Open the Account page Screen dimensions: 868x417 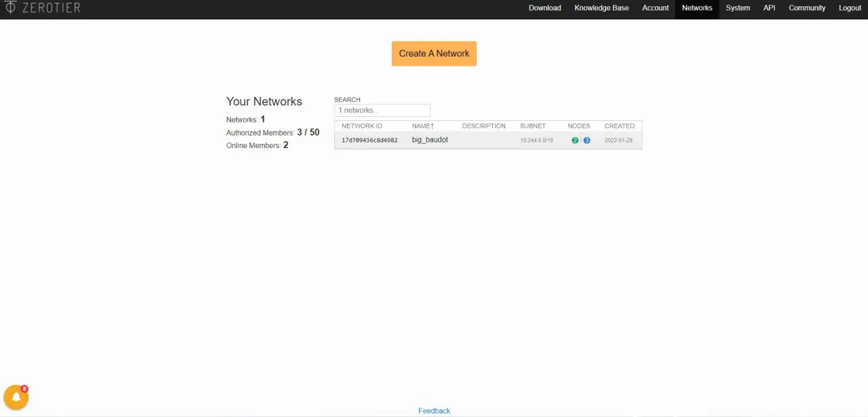pyautogui.click(x=655, y=8)
